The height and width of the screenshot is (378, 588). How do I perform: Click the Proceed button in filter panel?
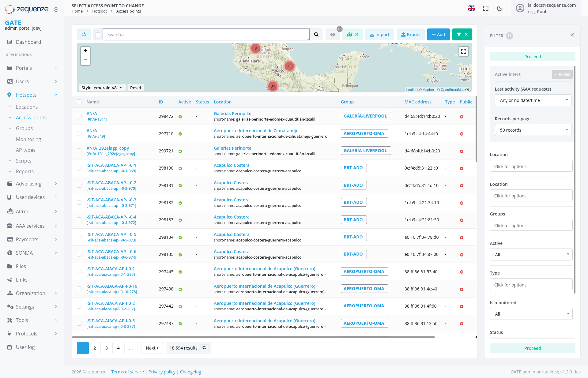[532, 56]
